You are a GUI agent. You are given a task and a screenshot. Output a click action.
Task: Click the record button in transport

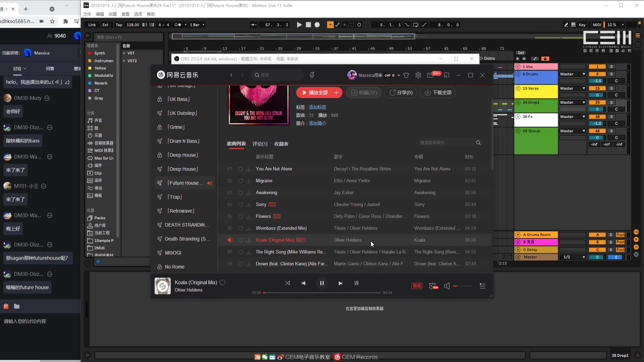coord(318,25)
